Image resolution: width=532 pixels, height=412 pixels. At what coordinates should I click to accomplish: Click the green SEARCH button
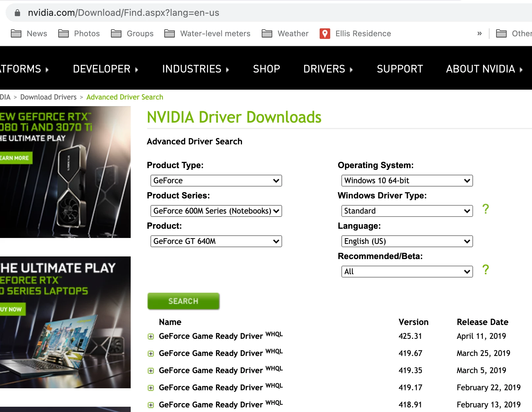pyautogui.click(x=183, y=301)
